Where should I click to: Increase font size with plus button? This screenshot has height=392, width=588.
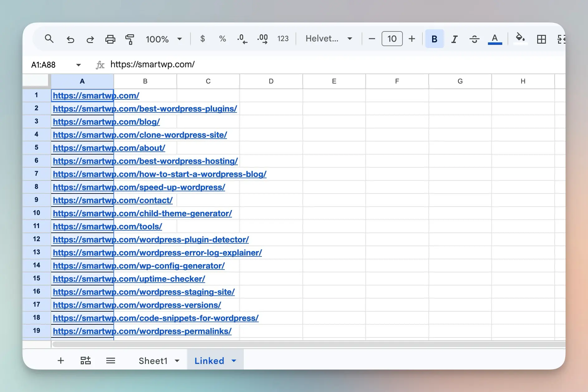[412, 39]
